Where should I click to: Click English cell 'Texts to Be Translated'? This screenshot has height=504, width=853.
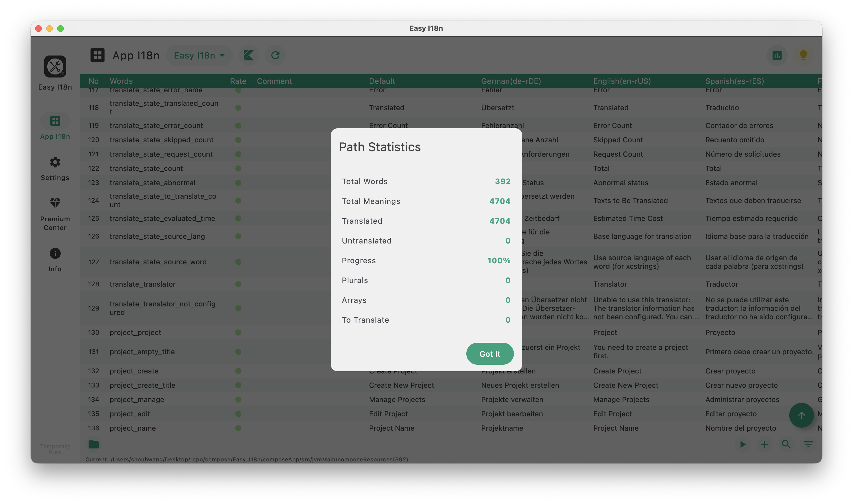pyautogui.click(x=630, y=201)
